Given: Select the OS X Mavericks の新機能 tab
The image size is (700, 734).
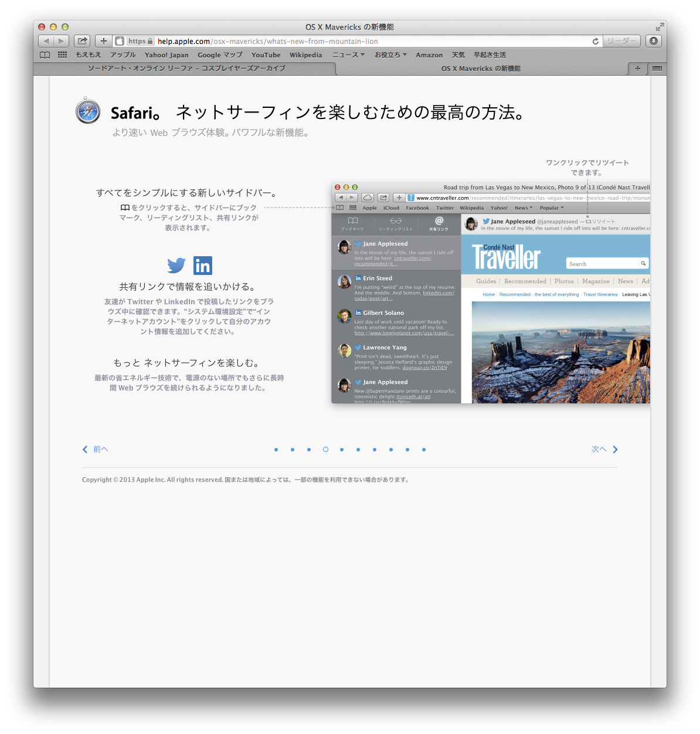Looking at the screenshot, I should pyautogui.click(x=481, y=69).
